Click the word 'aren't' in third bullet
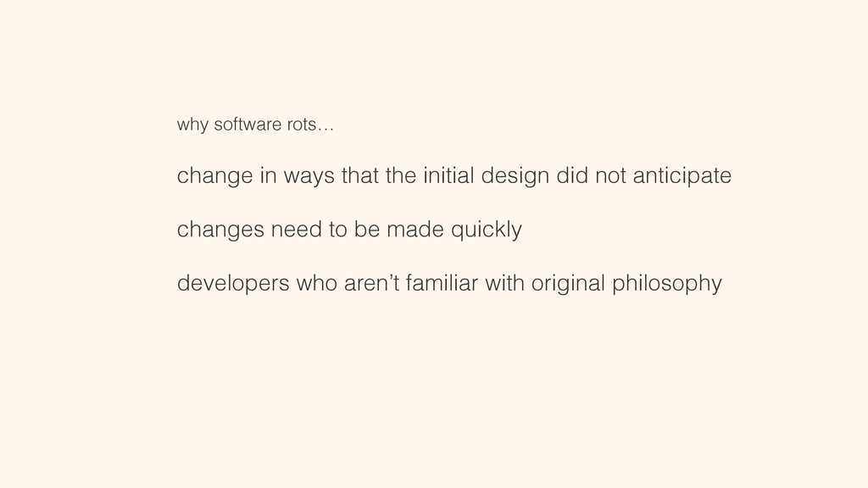The height and width of the screenshot is (488, 868). (371, 283)
